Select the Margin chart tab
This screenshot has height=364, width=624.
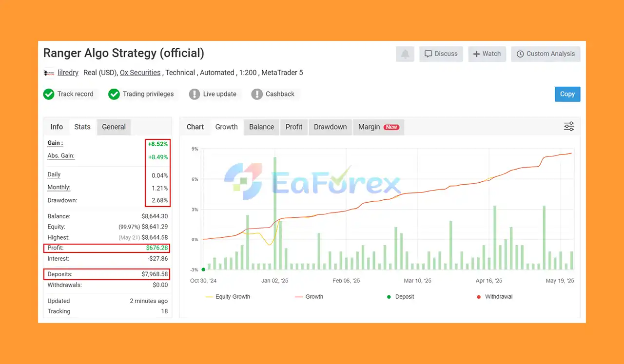tap(378, 127)
